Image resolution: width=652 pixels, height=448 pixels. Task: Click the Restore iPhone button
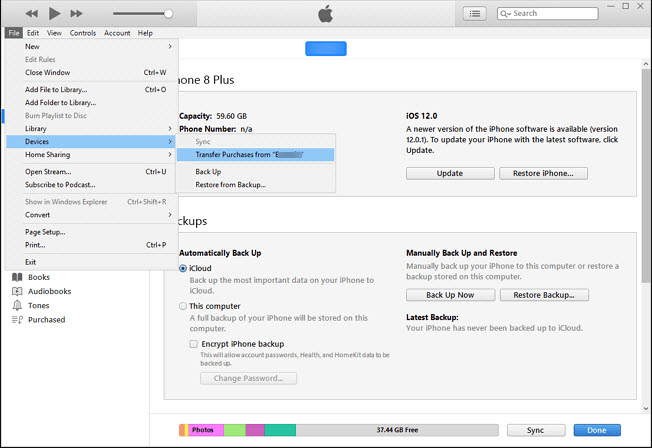543,173
